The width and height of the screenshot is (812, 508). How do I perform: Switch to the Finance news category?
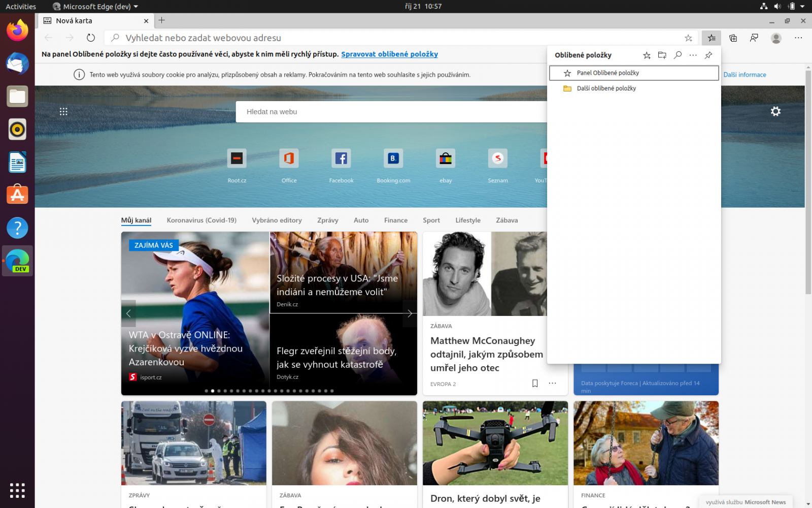pyautogui.click(x=395, y=220)
